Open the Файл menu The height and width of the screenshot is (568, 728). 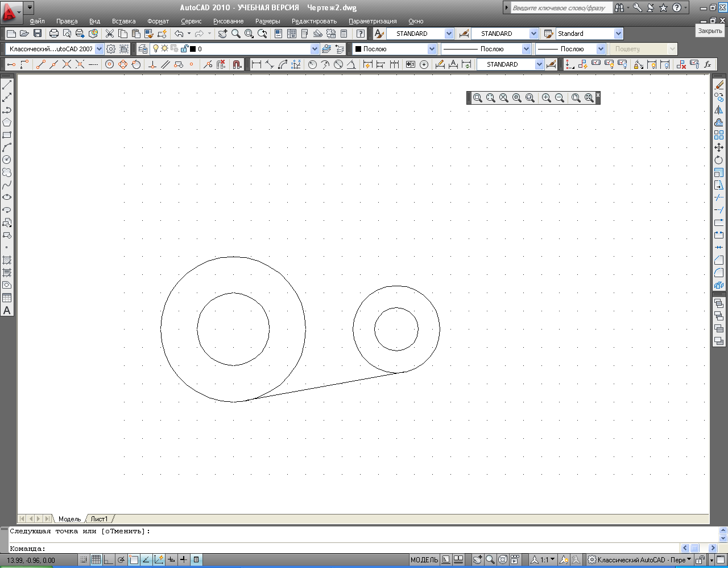point(37,21)
